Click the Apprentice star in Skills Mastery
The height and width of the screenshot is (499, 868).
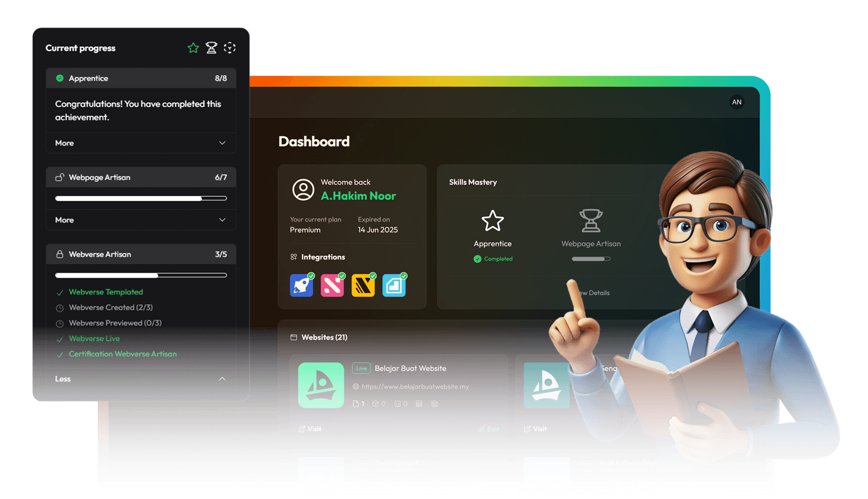(493, 221)
